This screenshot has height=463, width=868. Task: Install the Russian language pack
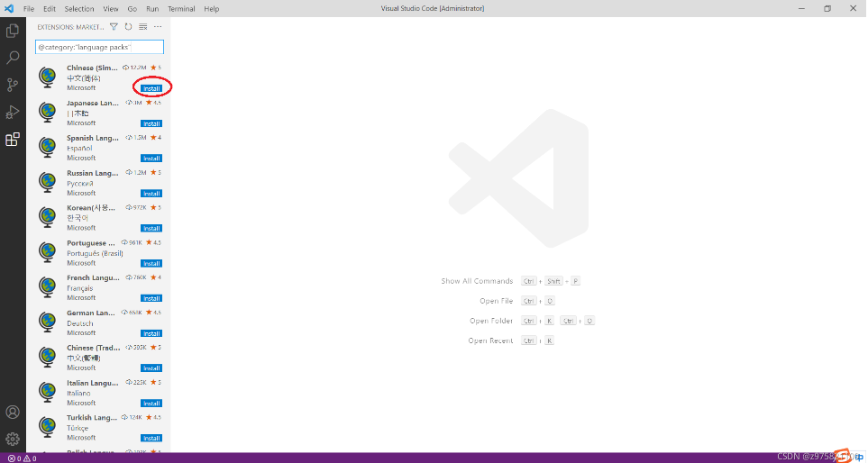pos(151,194)
